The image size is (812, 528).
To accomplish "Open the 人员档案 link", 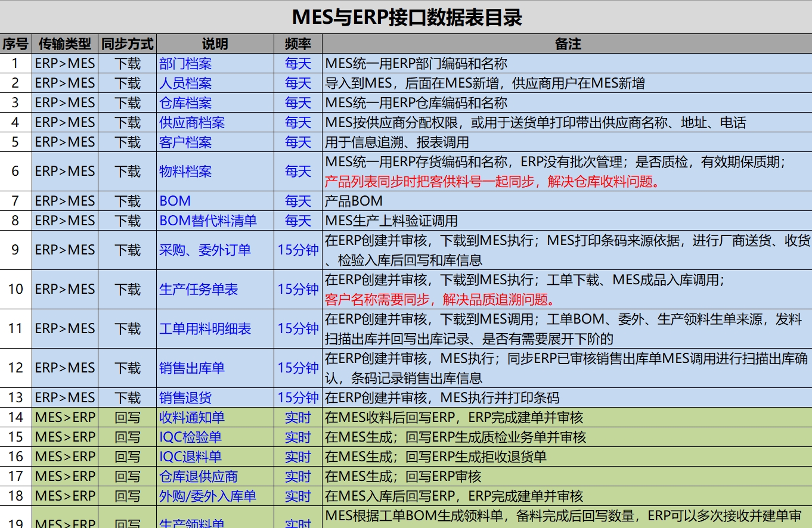I will pos(185,83).
